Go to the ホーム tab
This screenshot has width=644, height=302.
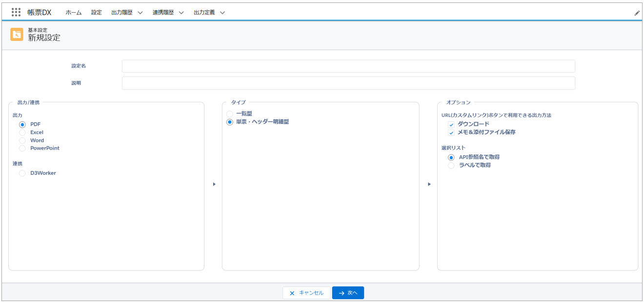point(74,13)
